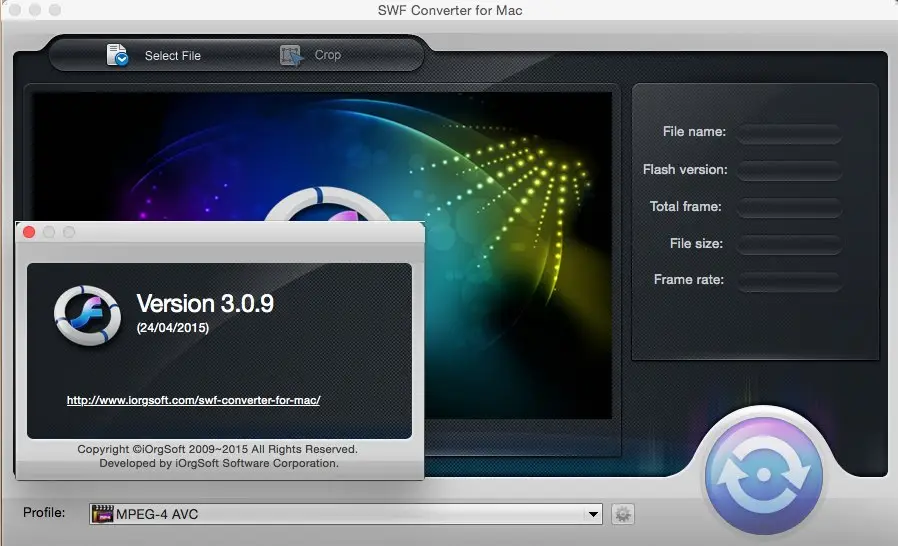898x546 pixels.
Task: Click the SWF Converter for Mac window title
Action: click(x=450, y=10)
